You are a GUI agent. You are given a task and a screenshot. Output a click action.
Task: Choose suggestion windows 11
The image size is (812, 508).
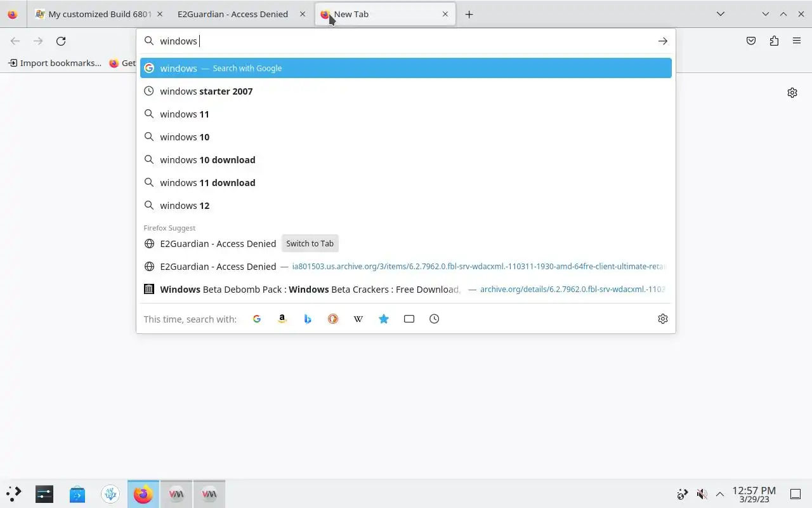tap(406, 114)
